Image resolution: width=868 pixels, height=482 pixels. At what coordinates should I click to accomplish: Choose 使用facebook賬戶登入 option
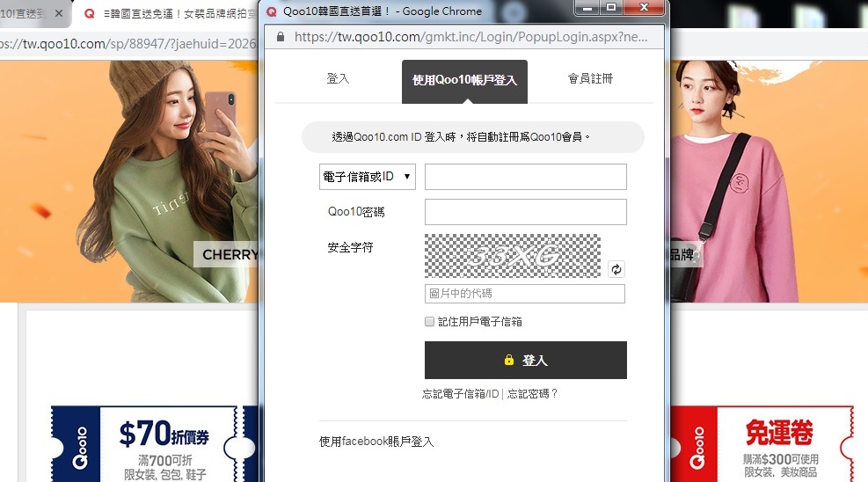(376, 442)
